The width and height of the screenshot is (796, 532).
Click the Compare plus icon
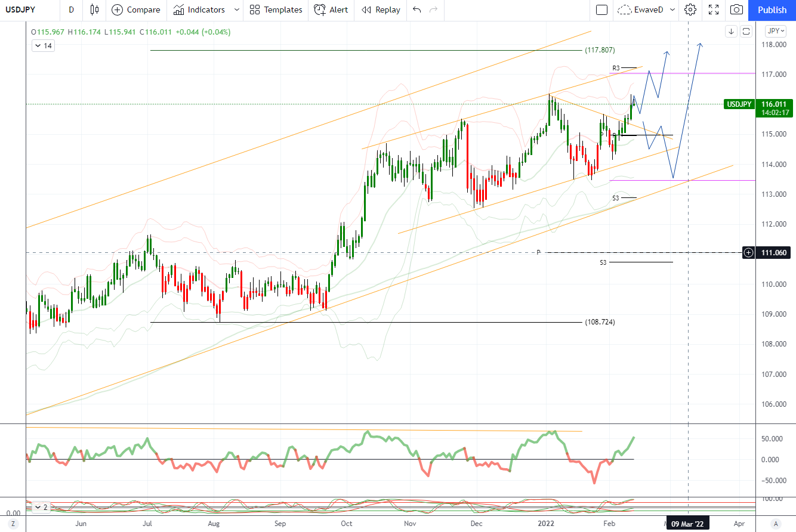(117, 10)
